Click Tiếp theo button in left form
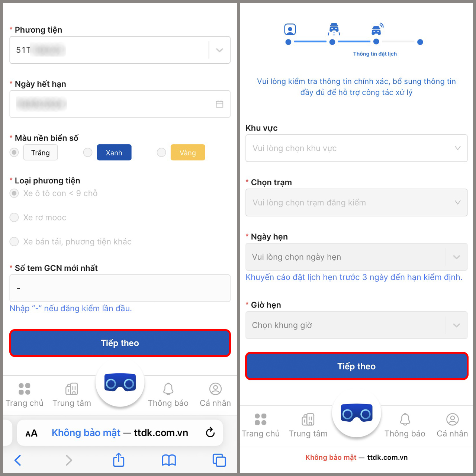Image resolution: width=476 pixels, height=476 pixels. [120, 343]
